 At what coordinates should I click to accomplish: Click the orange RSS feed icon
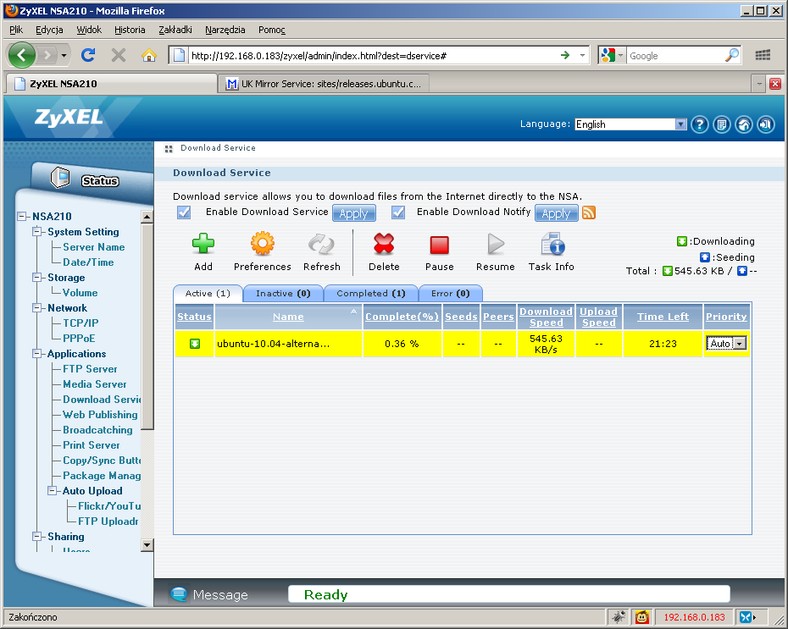[589, 212]
